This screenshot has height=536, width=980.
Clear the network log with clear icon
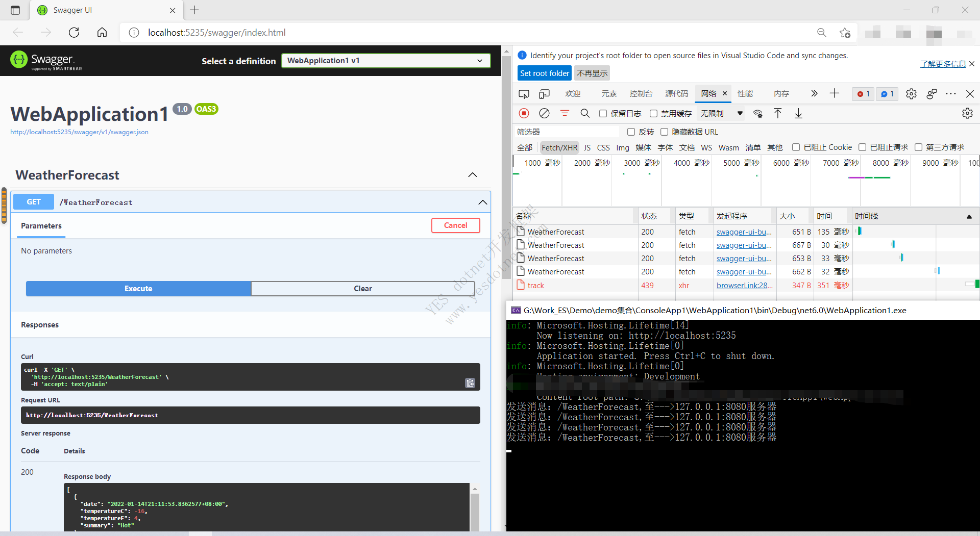(545, 113)
